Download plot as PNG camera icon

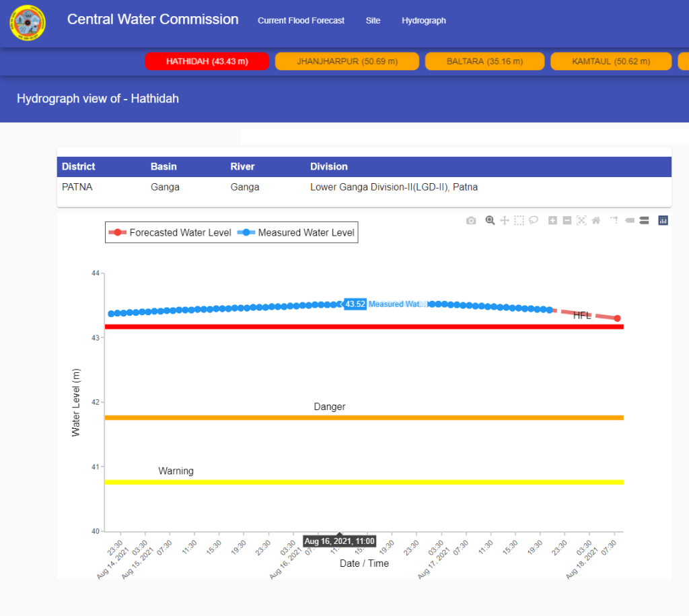pos(471,220)
